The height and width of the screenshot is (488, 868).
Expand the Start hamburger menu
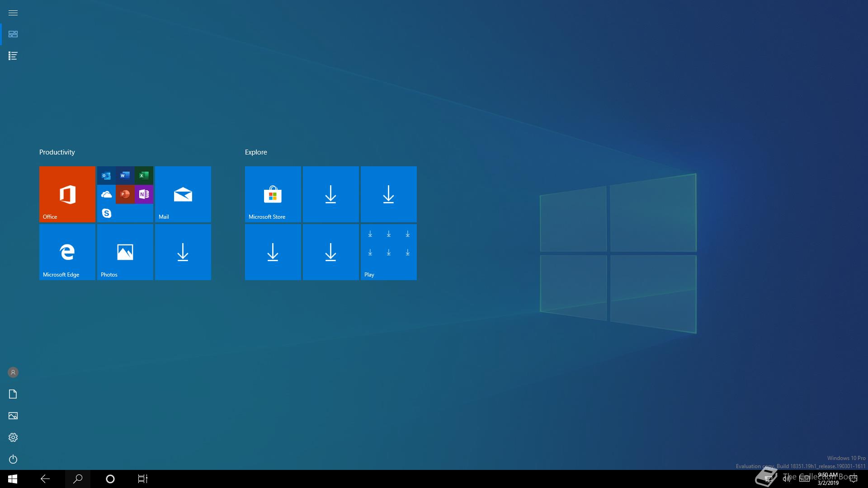click(13, 13)
